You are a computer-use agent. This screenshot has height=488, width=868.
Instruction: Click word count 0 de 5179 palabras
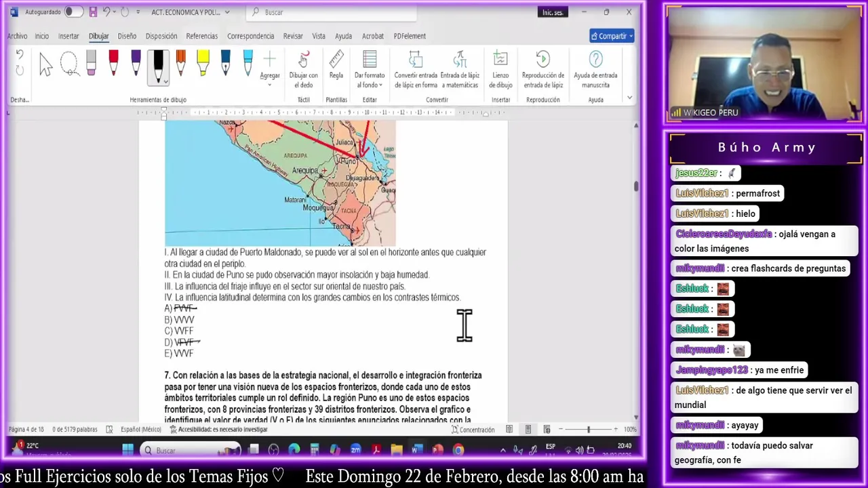(x=75, y=430)
